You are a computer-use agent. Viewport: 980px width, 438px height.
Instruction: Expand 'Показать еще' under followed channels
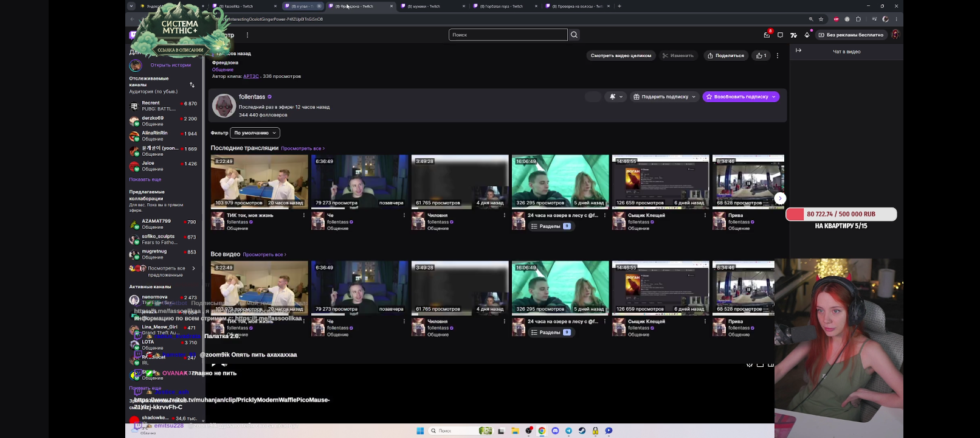pos(145,179)
